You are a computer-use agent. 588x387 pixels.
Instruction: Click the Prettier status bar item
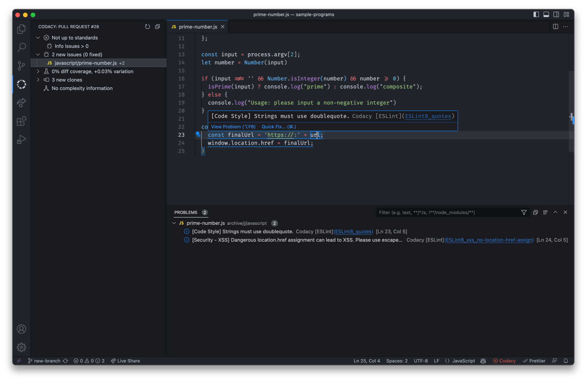click(x=534, y=361)
